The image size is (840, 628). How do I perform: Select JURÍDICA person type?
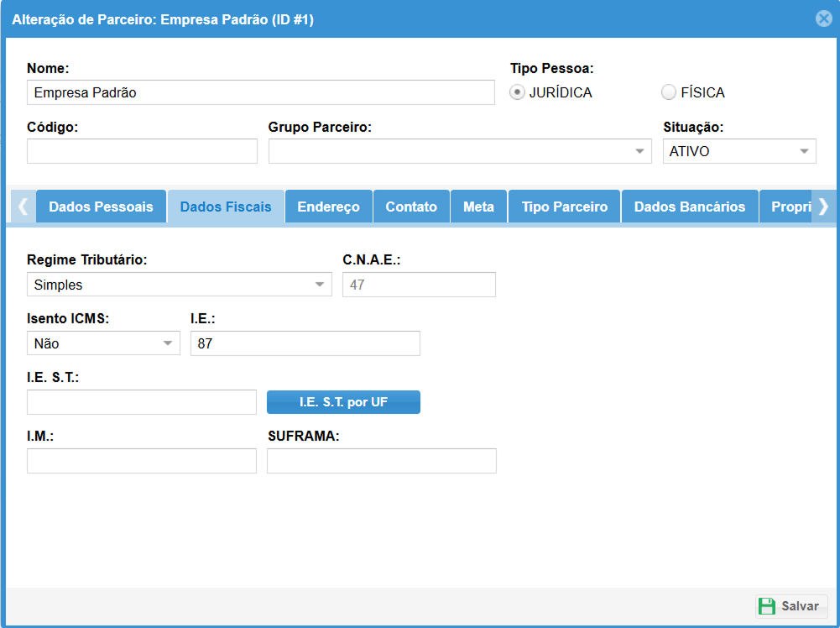coord(518,92)
